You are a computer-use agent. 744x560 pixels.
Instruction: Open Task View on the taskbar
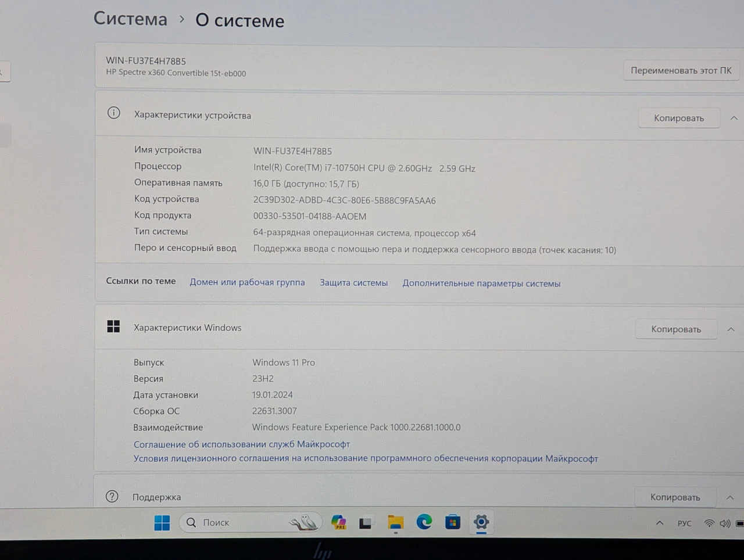click(366, 523)
